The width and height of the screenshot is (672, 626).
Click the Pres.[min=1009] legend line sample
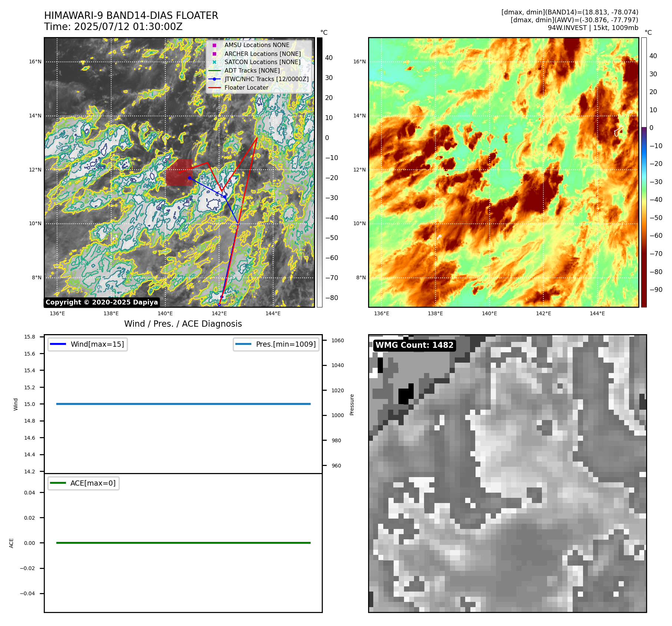click(243, 344)
